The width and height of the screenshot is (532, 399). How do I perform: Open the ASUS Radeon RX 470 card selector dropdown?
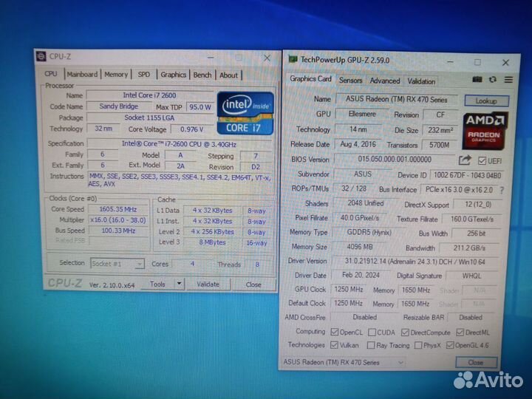click(344, 362)
